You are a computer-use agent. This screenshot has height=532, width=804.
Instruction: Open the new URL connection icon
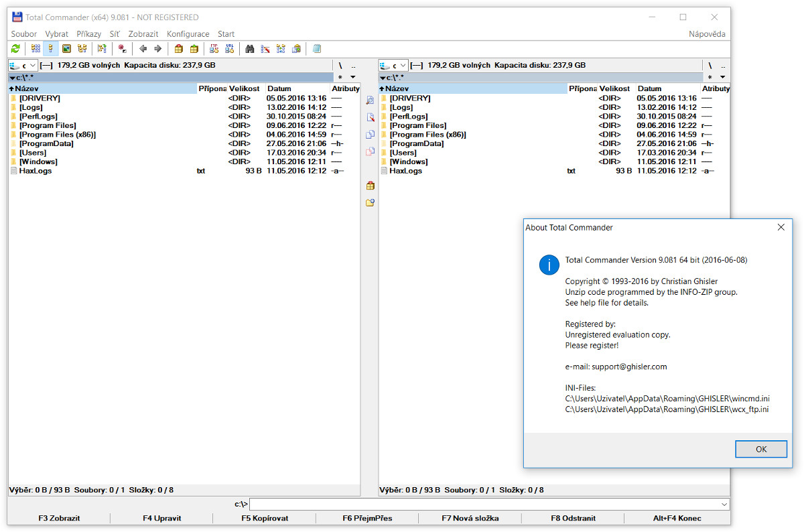pyautogui.click(x=230, y=48)
